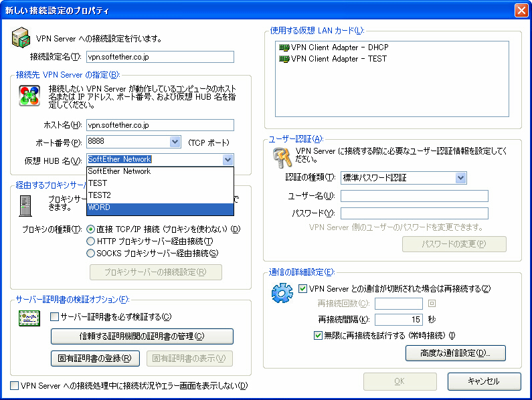This screenshot has width=532, height=400.
Task: Click the connection setting name field
Action: coord(160,57)
